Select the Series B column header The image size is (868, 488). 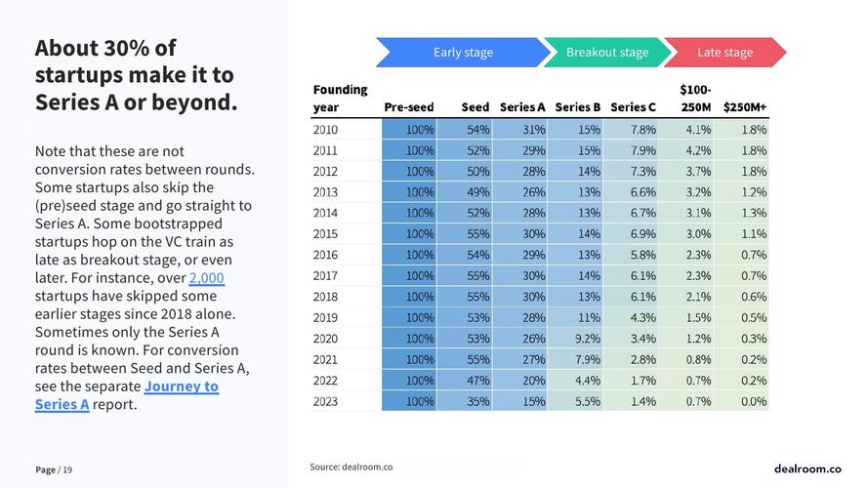(577, 107)
